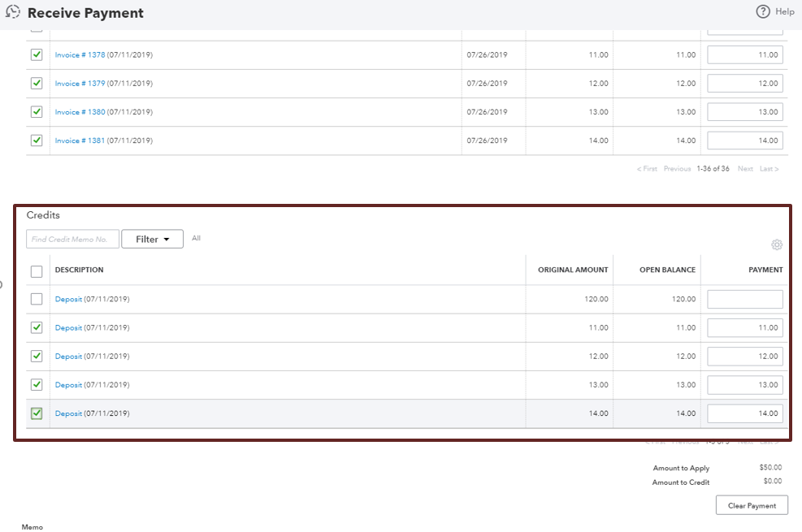Open the Credits table settings gear

tap(777, 244)
